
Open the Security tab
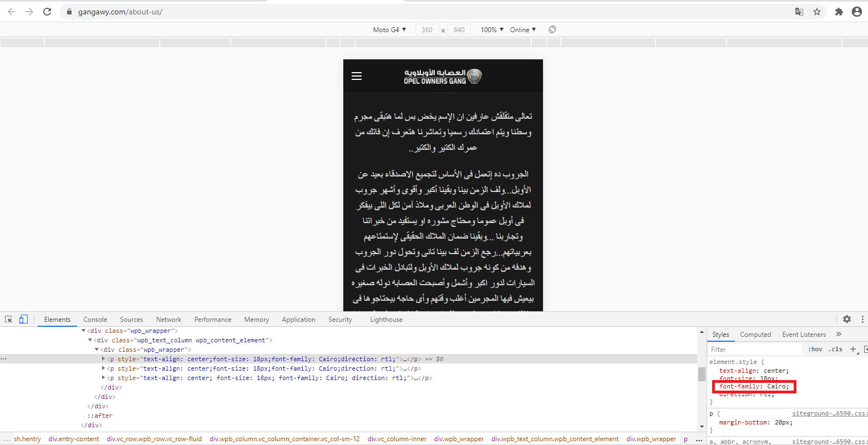tap(340, 320)
